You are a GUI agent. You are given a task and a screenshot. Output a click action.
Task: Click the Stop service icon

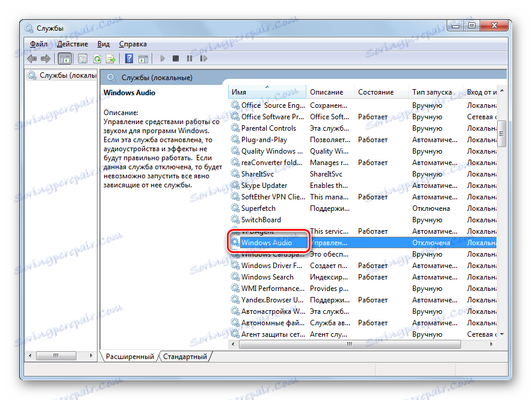176,59
